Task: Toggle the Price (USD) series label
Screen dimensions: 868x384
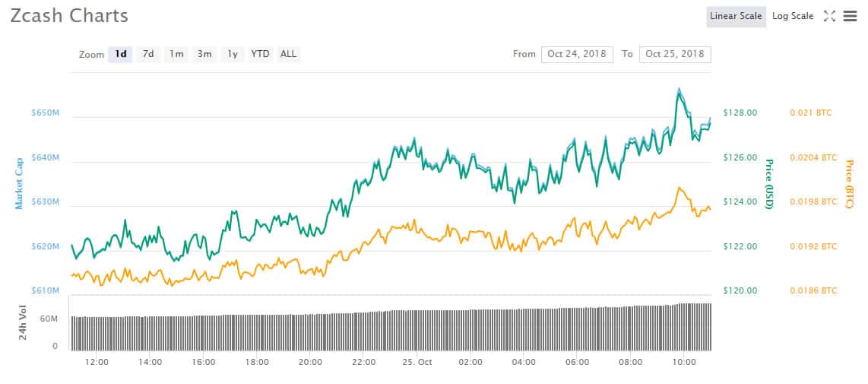Action: [x=768, y=184]
